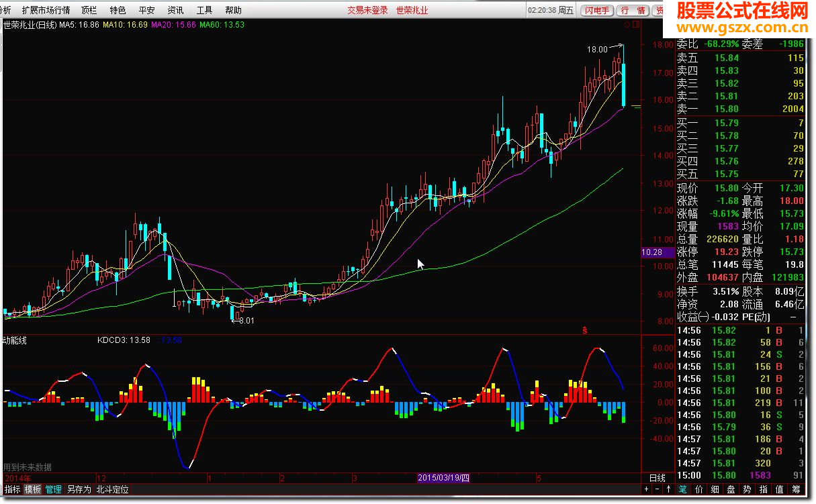The width and height of the screenshot is (816, 504).
Task: Click the 8.01 low price label on chart
Action: (x=246, y=321)
